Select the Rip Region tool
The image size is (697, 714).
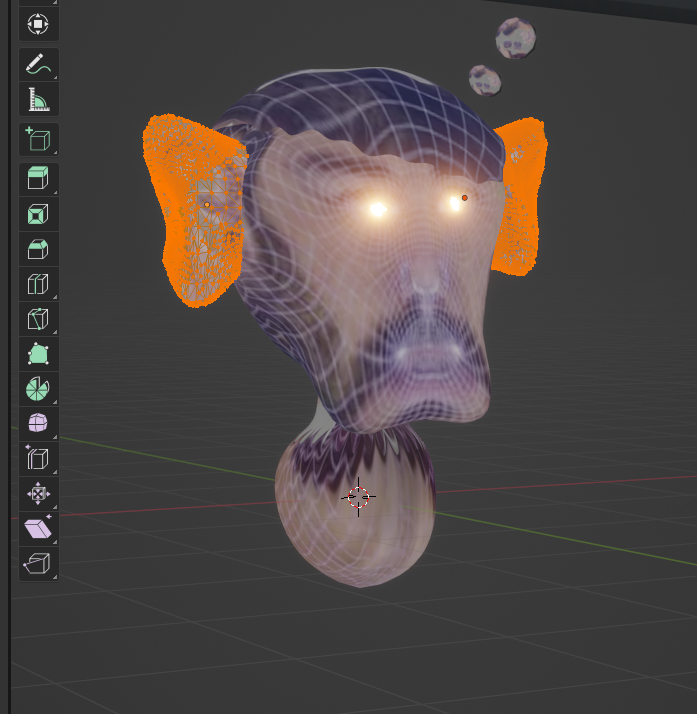coord(39,564)
